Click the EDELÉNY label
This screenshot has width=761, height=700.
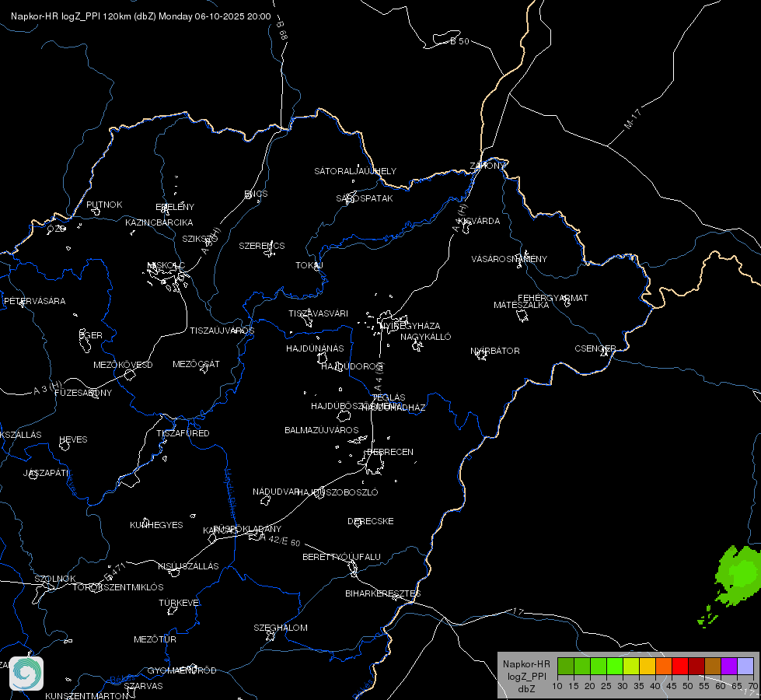[x=175, y=207]
